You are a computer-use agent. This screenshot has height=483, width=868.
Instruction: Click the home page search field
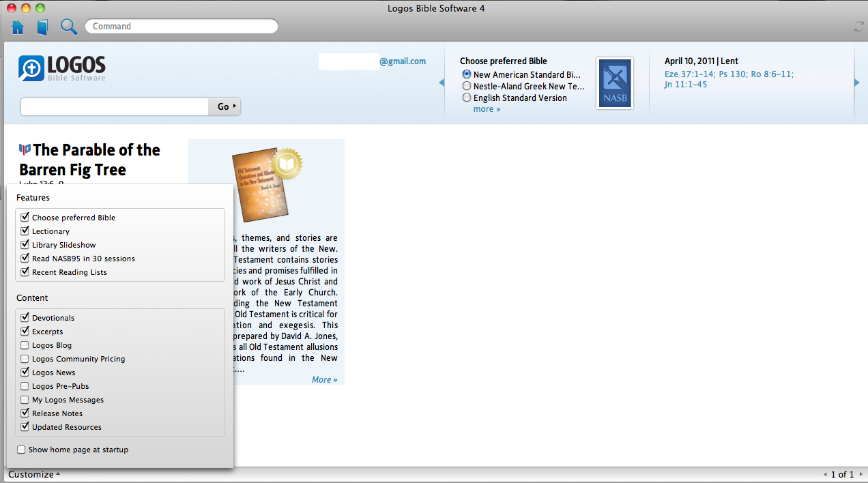click(115, 106)
